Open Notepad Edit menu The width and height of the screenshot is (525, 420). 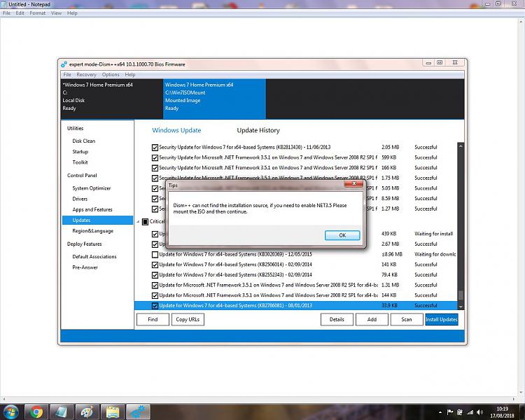[x=20, y=13]
